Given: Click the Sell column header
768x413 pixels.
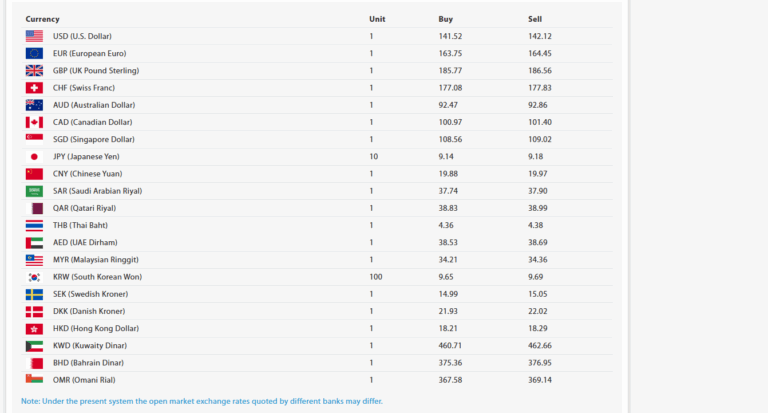Looking at the screenshot, I should pos(535,19).
